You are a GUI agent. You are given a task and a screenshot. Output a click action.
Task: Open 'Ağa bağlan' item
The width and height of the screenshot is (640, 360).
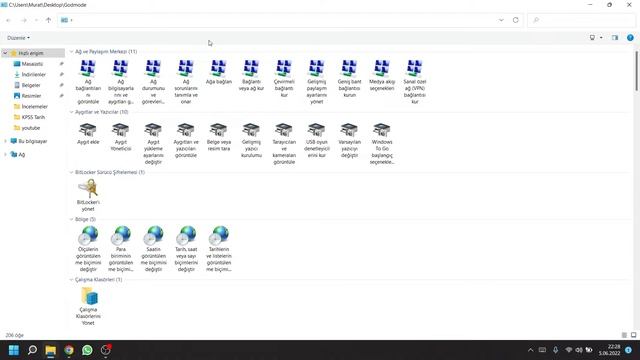pos(218,72)
